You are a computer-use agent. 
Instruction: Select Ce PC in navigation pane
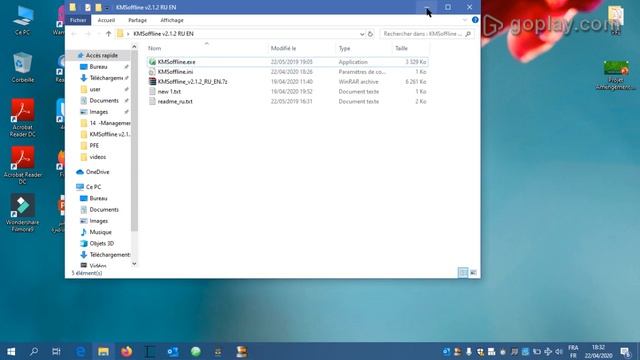tap(93, 187)
